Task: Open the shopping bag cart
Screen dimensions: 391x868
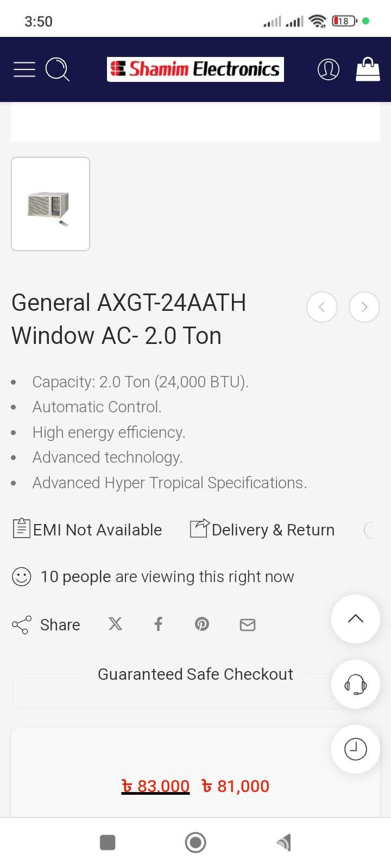Action: point(368,69)
